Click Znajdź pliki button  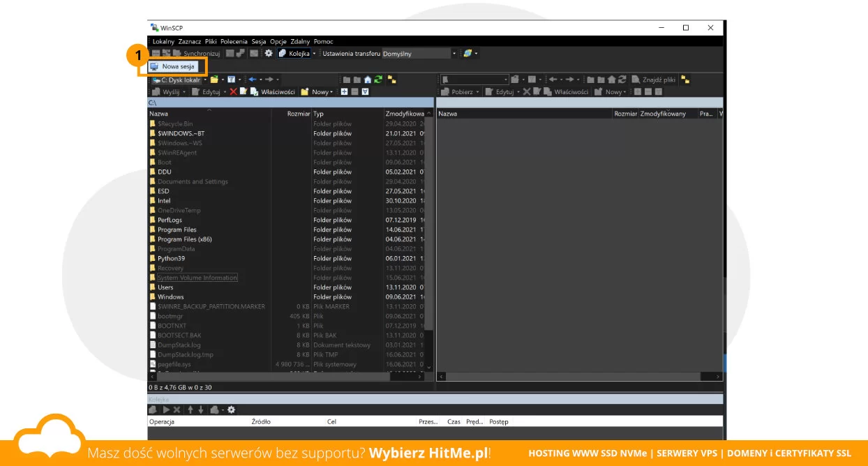click(654, 80)
